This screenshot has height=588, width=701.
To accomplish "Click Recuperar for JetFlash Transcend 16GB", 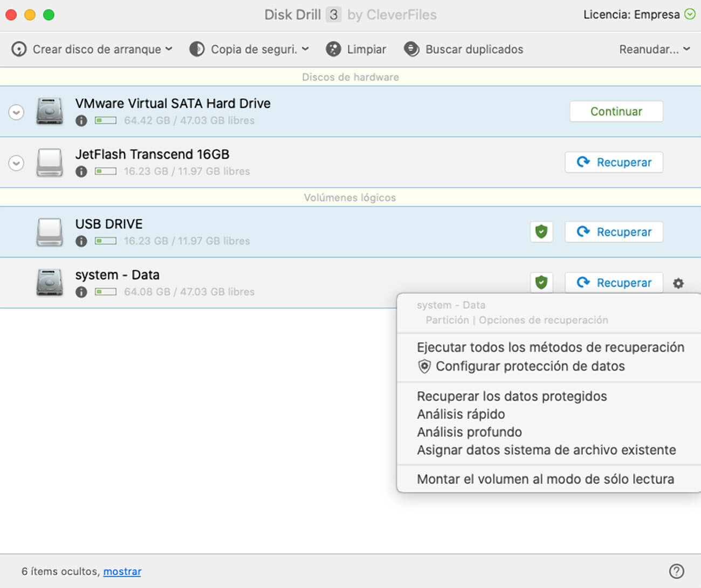I will (614, 162).
